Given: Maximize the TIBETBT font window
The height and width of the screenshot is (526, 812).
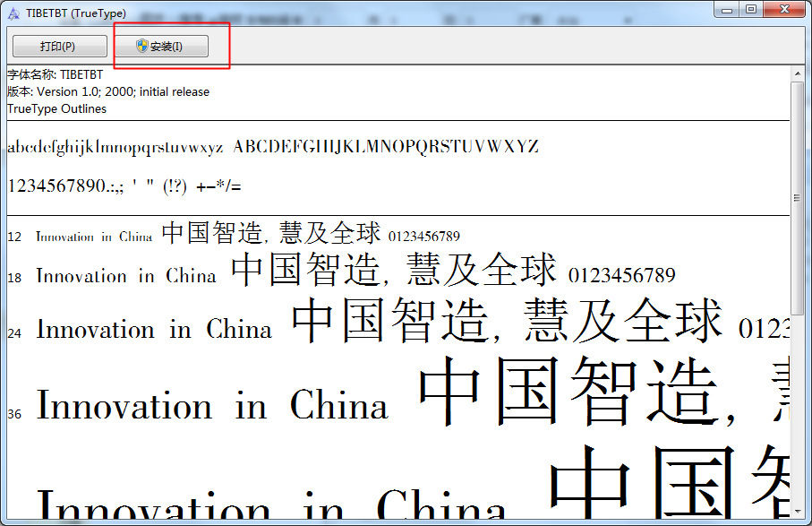Looking at the screenshot, I should (751, 9).
